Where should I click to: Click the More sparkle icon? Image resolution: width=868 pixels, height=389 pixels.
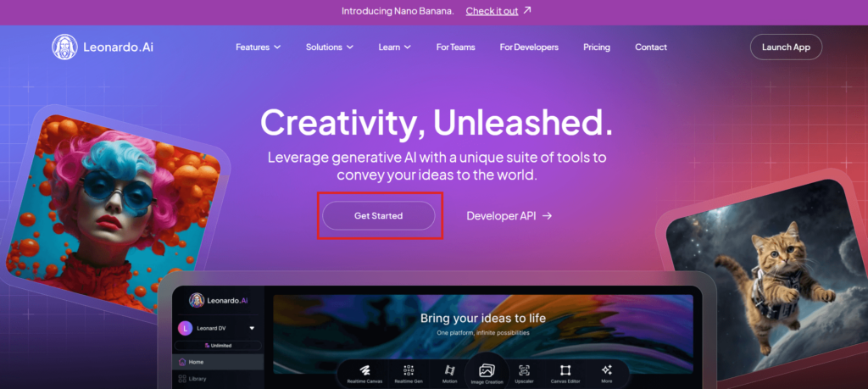[x=607, y=370]
